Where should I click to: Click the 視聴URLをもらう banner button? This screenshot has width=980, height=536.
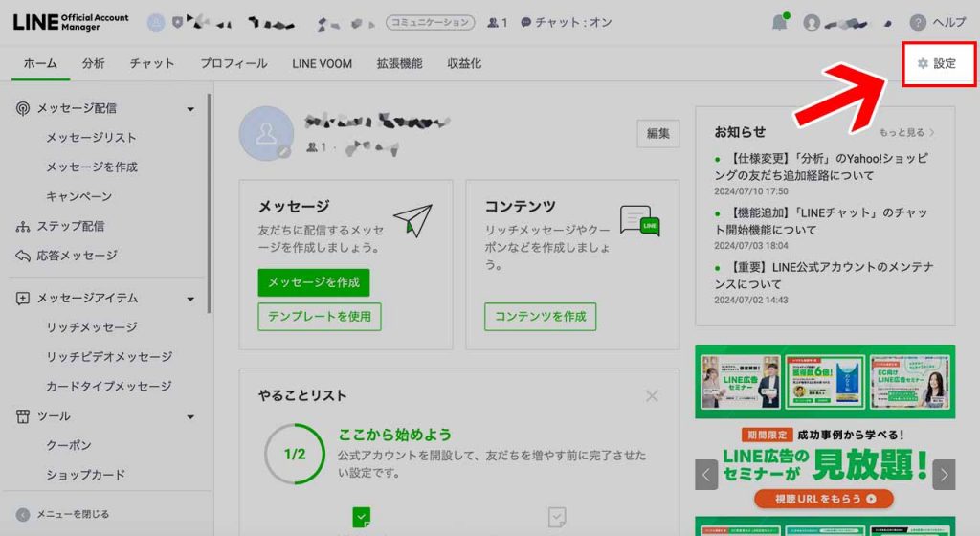coord(824,499)
